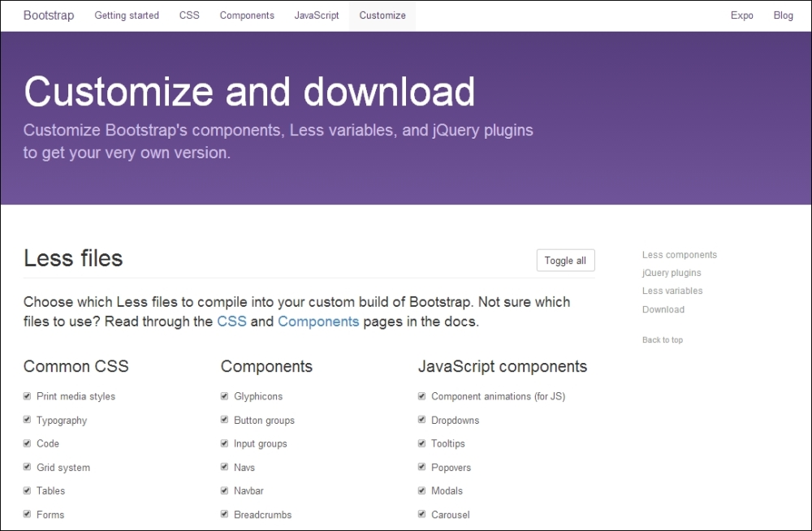
Task: Uncheck the Dropdowns checkbox
Action: [x=421, y=420]
